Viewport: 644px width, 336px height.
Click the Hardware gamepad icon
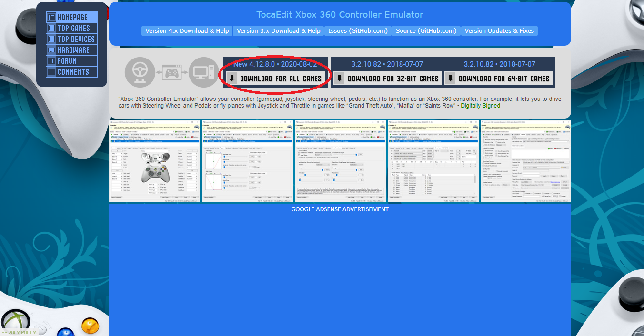pos(51,50)
